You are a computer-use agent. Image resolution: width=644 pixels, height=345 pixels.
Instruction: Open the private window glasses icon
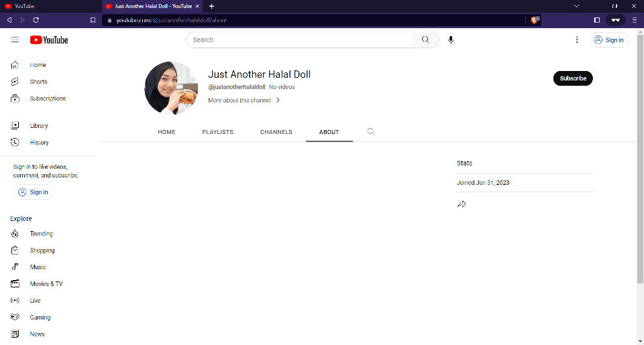pos(616,20)
